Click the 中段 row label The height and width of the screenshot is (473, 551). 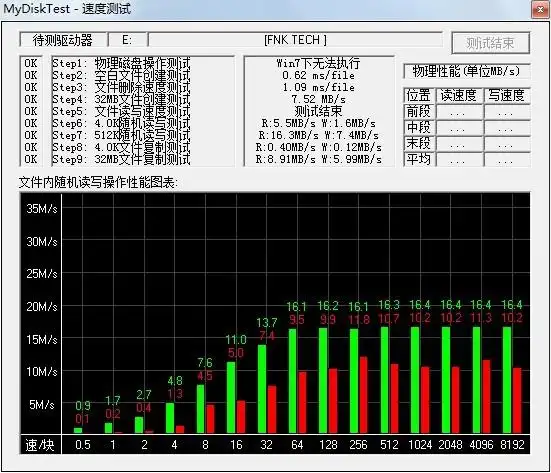[419, 127]
